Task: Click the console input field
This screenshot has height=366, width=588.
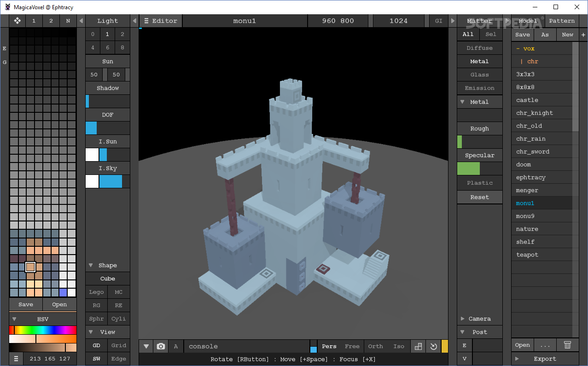Action: pos(246,346)
